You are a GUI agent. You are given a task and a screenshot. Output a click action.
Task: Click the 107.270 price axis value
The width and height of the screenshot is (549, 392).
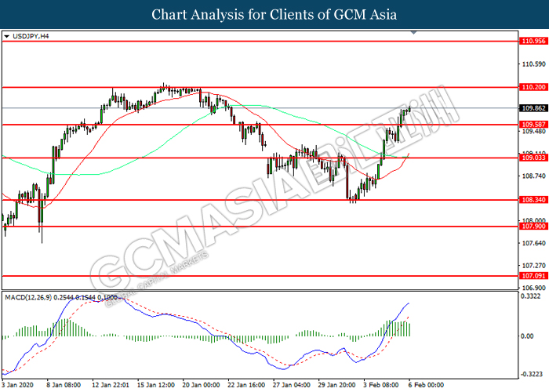click(533, 266)
